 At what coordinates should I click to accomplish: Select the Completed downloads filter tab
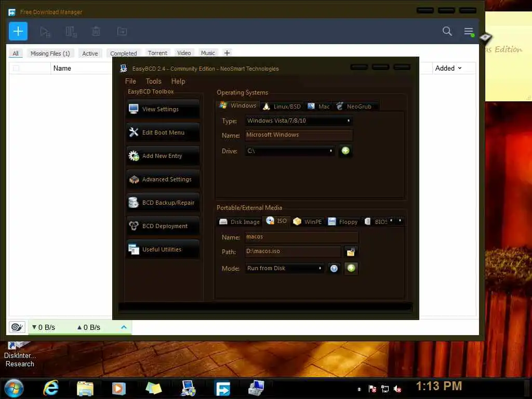pyautogui.click(x=124, y=54)
